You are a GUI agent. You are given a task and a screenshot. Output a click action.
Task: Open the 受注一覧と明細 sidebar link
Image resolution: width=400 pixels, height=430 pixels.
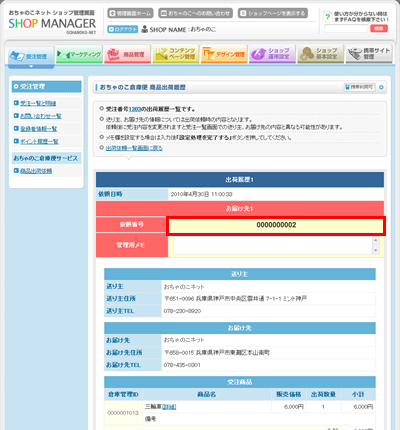point(38,103)
